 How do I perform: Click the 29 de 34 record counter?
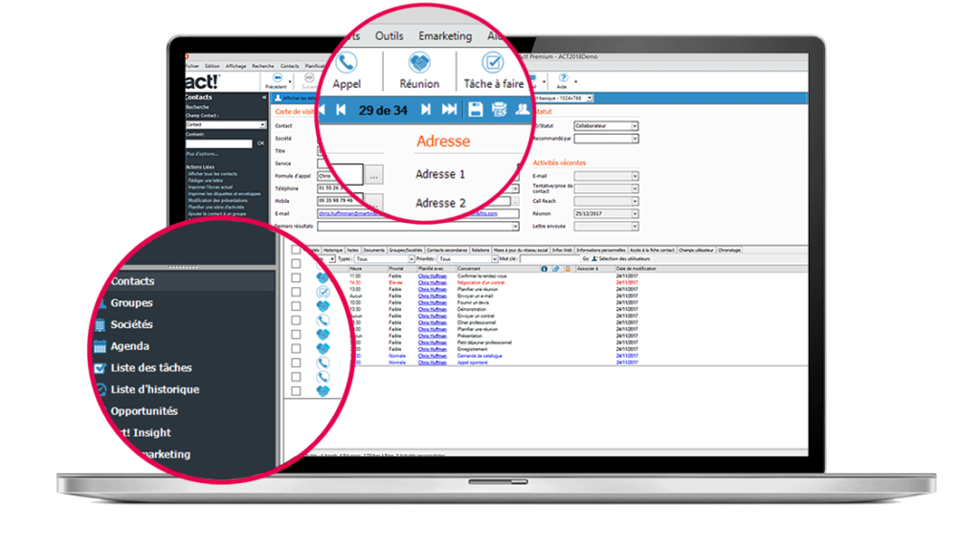pos(383,111)
